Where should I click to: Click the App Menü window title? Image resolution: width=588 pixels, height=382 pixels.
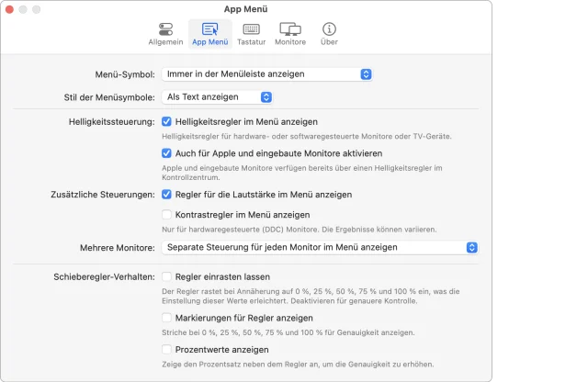pyautogui.click(x=246, y=8)
